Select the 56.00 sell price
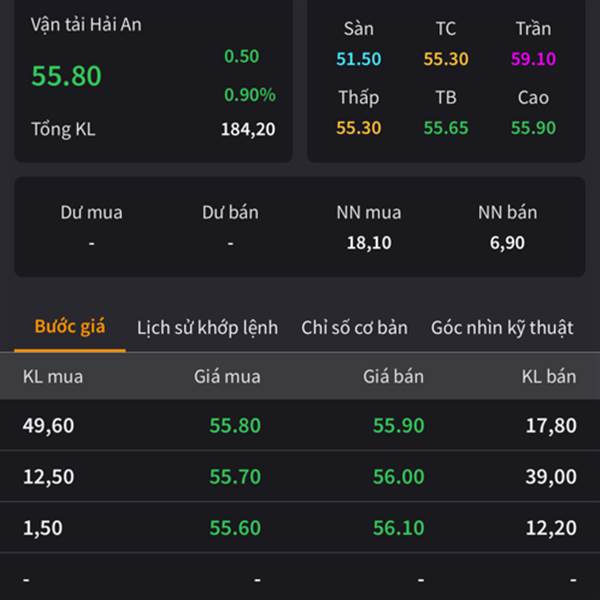This screenshot has width=600, height=600. [x=399, y=477]
